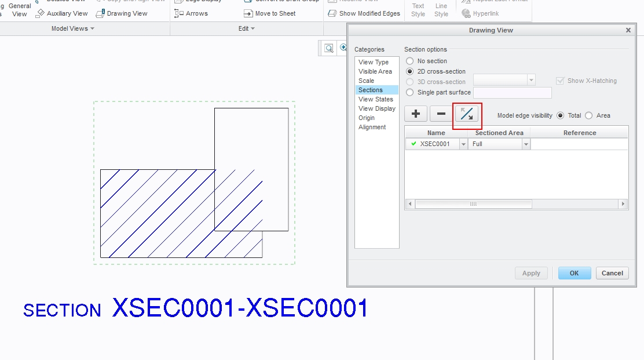Screen dimensions: 644x360
Task: Open the XSEC0001 name dropdown arrow
Action: [463, 144]
